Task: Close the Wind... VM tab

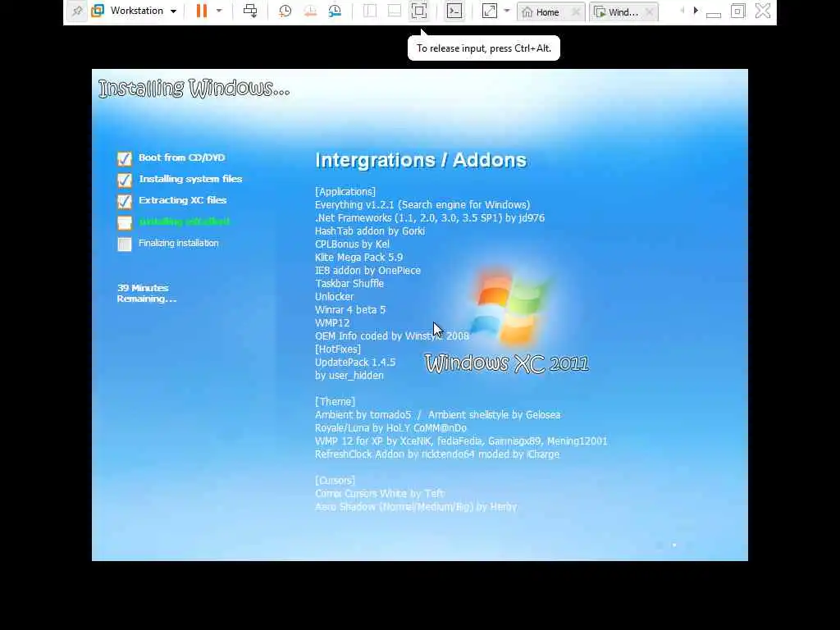Action: [650, 11]
